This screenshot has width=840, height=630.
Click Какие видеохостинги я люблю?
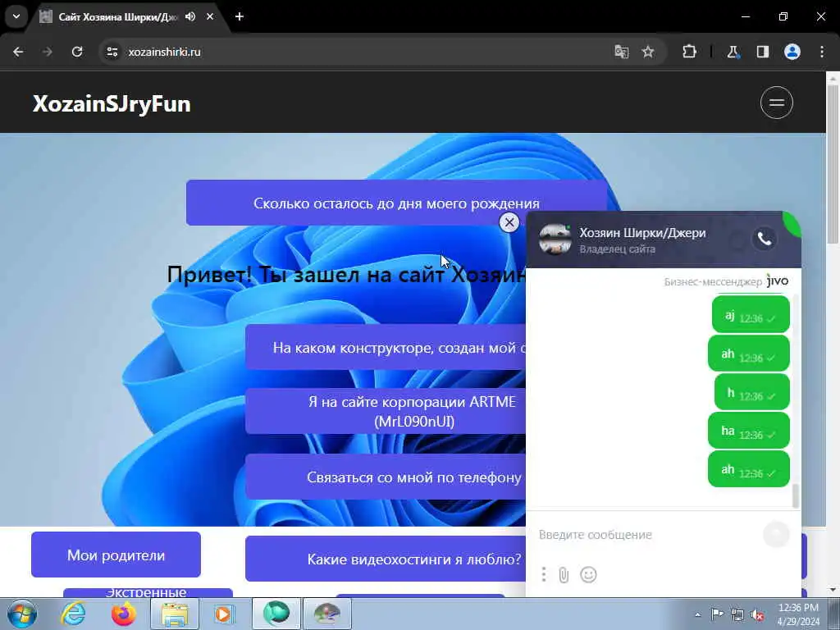tap(386, 559)
